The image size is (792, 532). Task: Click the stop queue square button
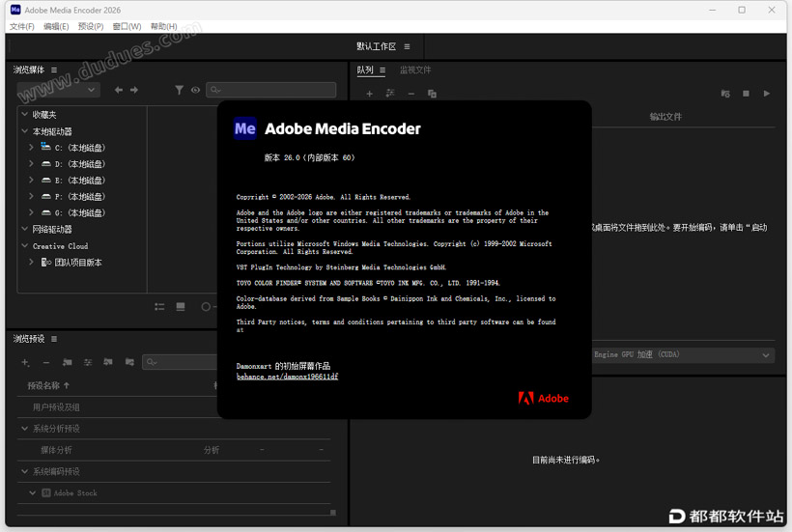coord(746,94)
